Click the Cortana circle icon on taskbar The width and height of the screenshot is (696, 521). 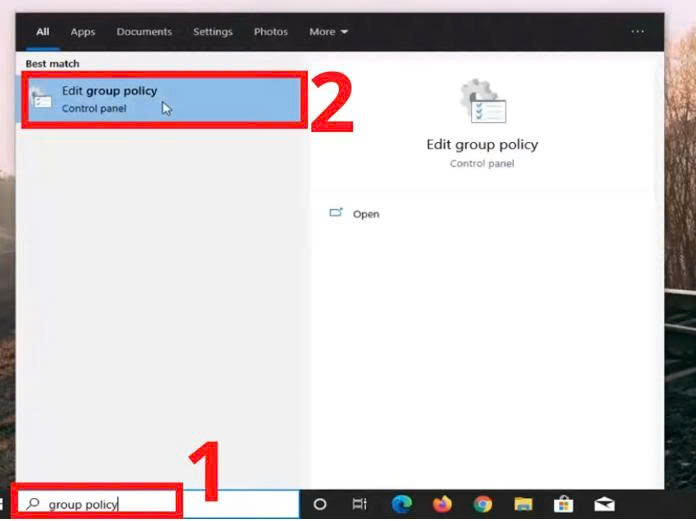click(321, 504)
